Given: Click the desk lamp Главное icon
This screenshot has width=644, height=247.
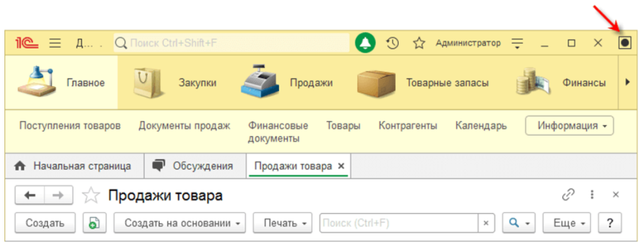Looking at the screenshot, I should click(x=36, y=81).
